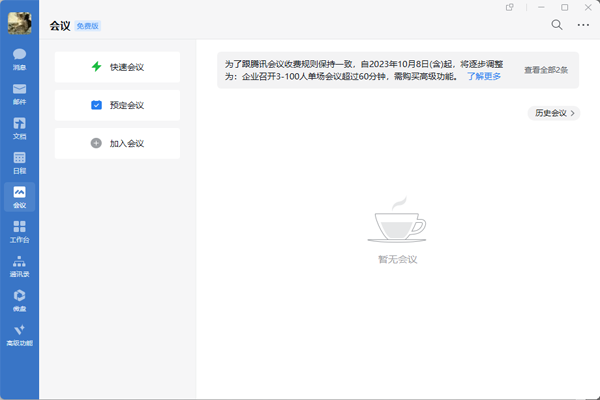600x400 pixels.
Task: Open 微盘 (WeDrive) in the sidebar
Action: pyautogui.click(x=19, y=300)
